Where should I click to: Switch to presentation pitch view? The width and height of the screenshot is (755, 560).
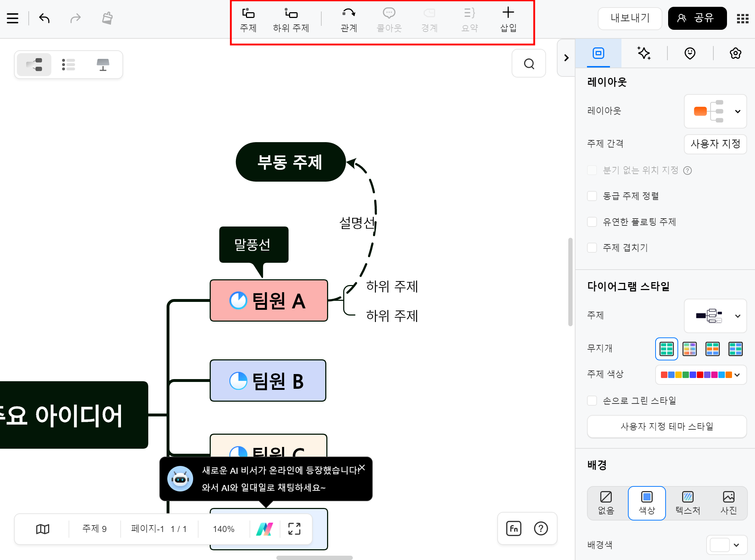point(103,65)
